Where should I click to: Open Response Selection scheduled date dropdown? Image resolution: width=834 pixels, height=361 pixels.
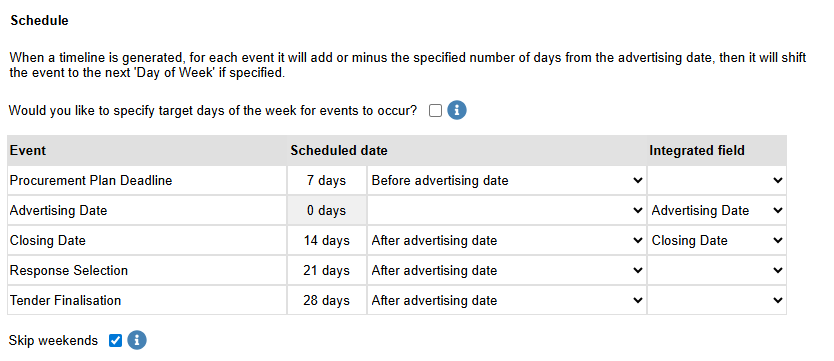[x=506, y=271]
